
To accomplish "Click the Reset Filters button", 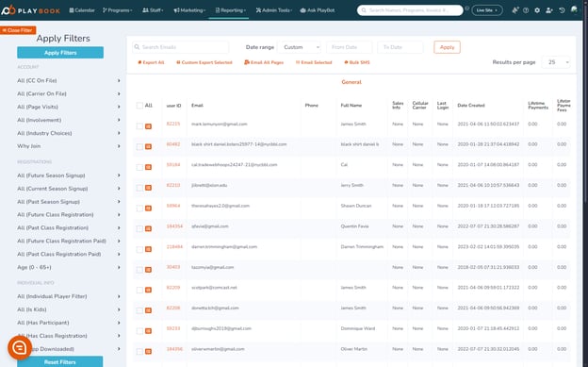I will coord(60,361).
